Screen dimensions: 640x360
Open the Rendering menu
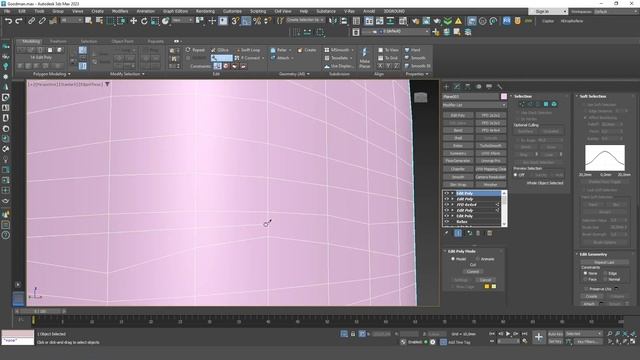pos(205,11)
